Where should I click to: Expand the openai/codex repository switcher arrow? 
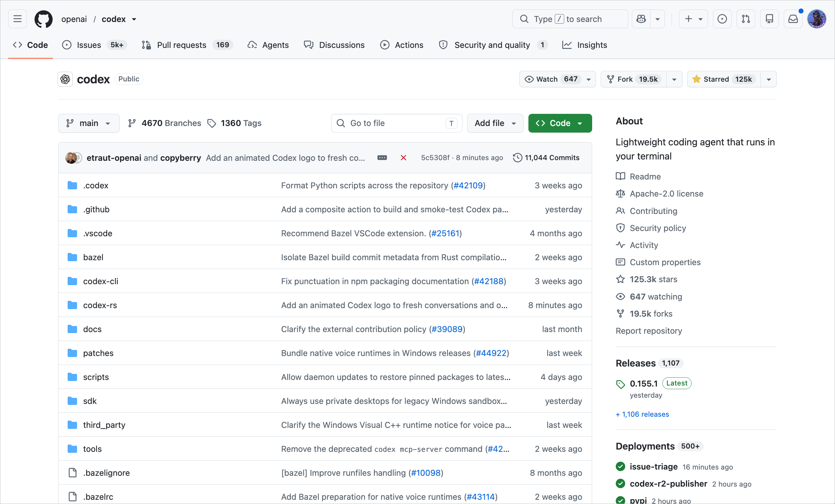(134, 19)
